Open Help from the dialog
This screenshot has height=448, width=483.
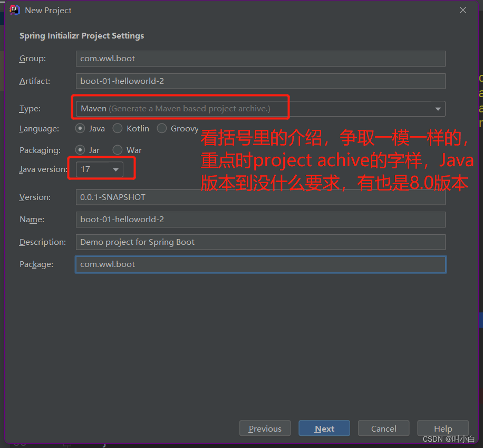pos(442,428)
